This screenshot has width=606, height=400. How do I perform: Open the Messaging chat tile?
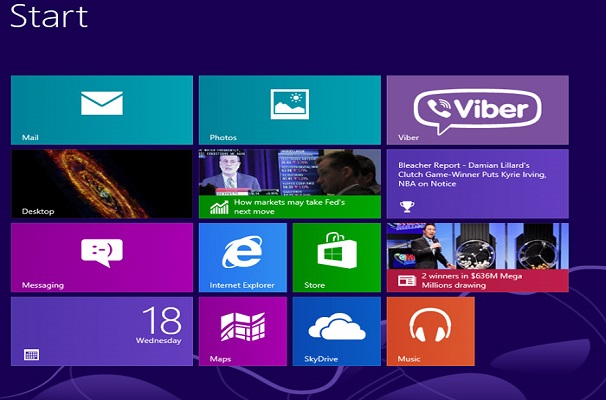[101, 257]
